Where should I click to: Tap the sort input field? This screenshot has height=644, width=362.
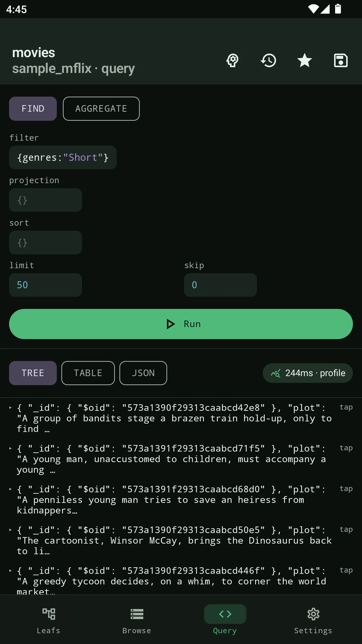[x=46, y=243]
